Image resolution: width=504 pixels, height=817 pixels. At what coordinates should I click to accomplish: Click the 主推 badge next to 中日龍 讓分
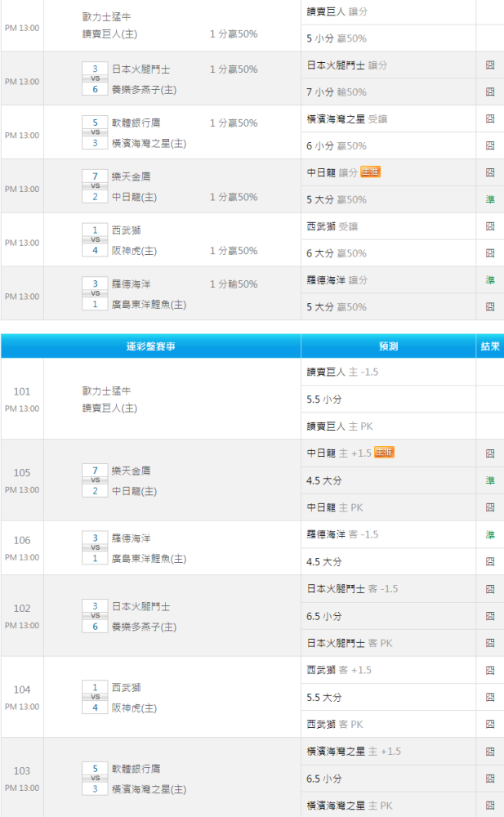pos(371,172)
